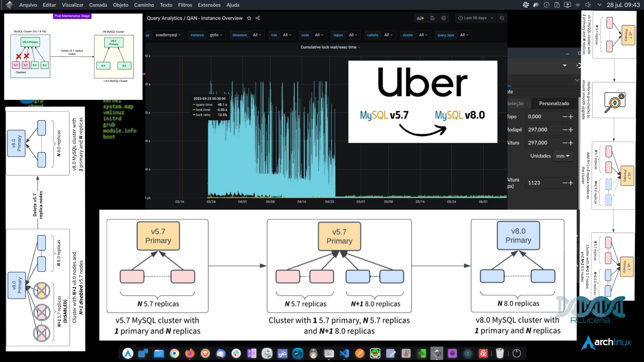Open the HS green icon in the dock
Image resolution: width=644 pixels, height=362 pixels.
pyautogui.click(x=375, y=353)
